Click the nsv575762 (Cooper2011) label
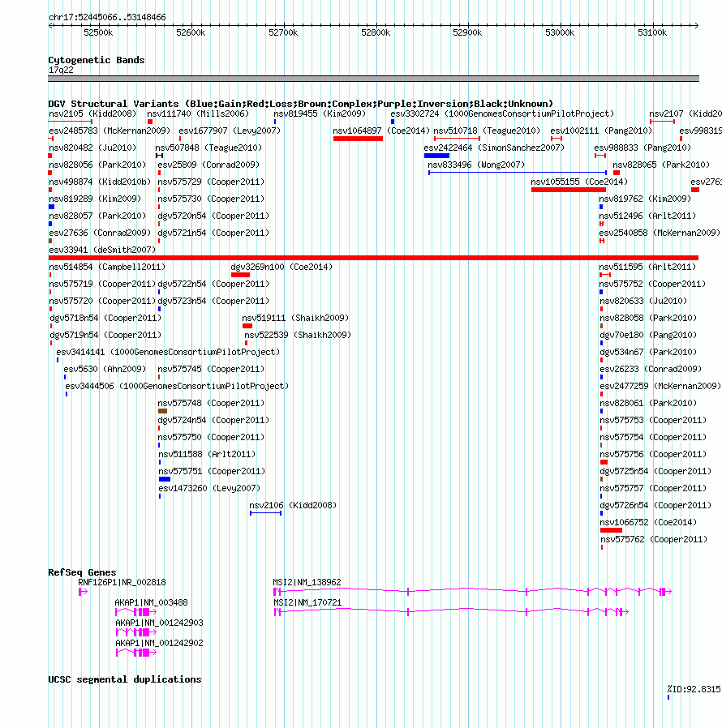 [x=654, y=539]
